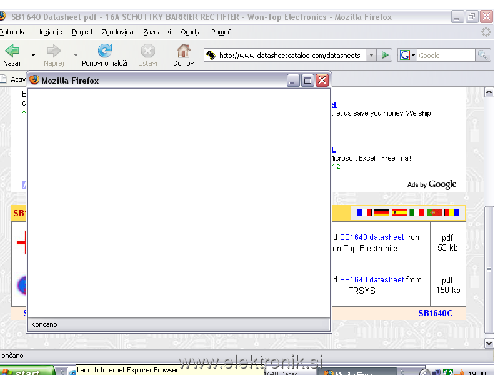This screenshot has height=375, width=500.
Task: Click inside the Google search box
Action: [x=445, y=55]
